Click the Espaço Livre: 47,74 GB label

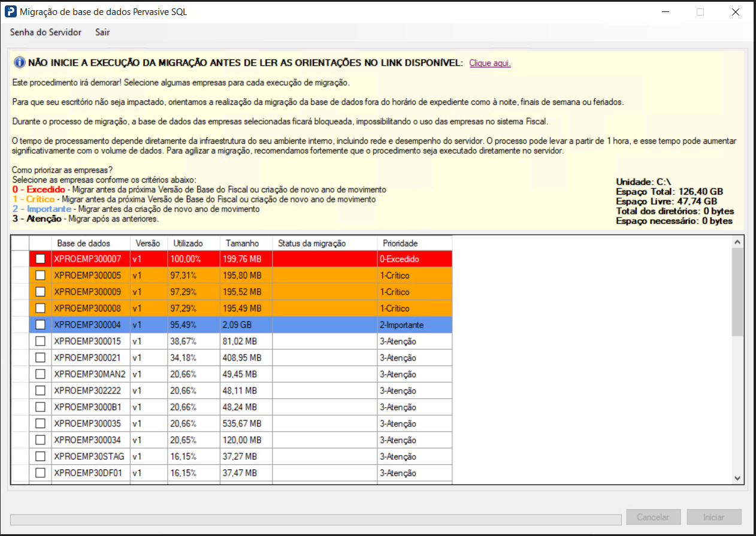tap(666, 201)
